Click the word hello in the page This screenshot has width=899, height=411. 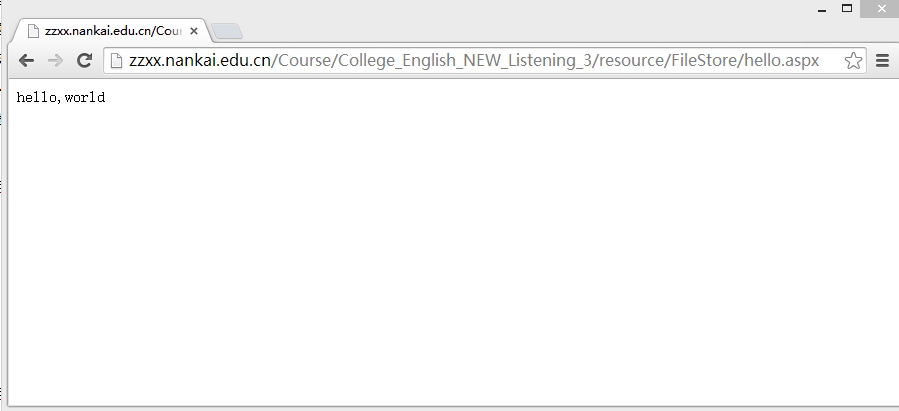click(37, 97)
